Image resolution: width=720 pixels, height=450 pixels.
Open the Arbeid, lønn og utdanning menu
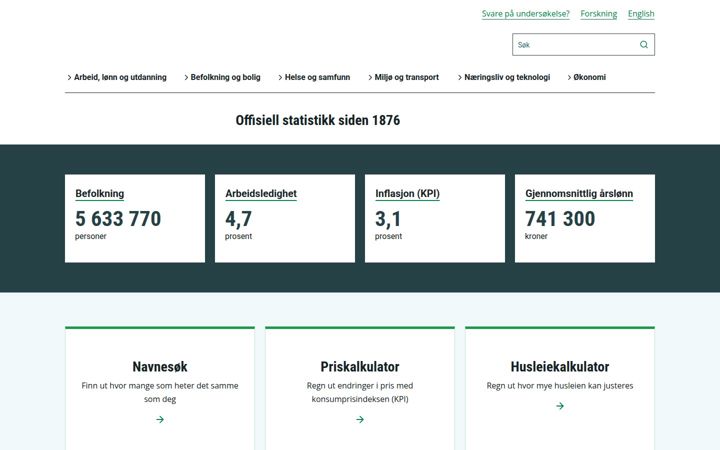[120, 77]
